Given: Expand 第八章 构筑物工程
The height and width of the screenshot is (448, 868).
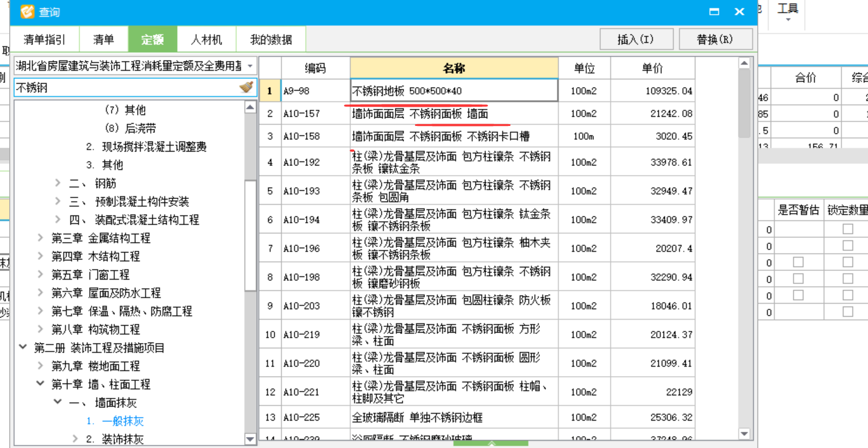Looking at the screenshot, I should click(40, 330).
